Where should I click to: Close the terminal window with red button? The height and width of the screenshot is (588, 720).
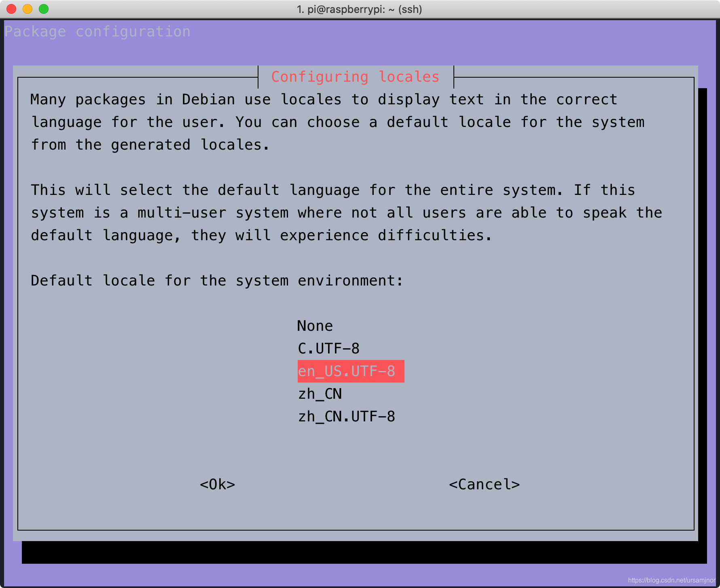11,9
